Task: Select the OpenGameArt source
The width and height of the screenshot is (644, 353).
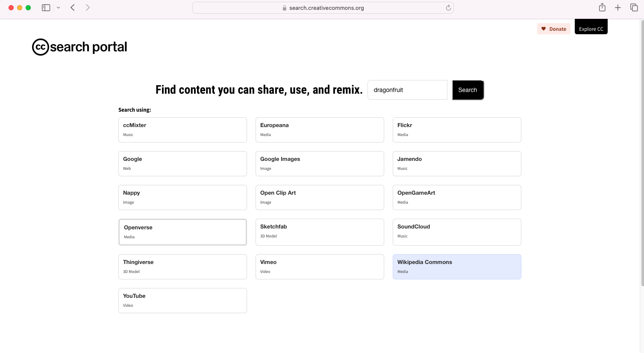Action: click(457, 197)
